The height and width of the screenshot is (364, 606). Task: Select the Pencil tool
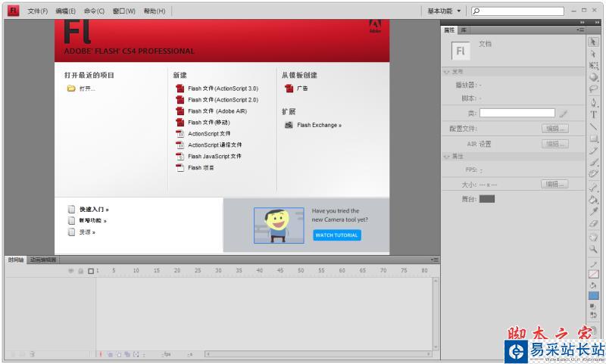click(x=593, y=151)
